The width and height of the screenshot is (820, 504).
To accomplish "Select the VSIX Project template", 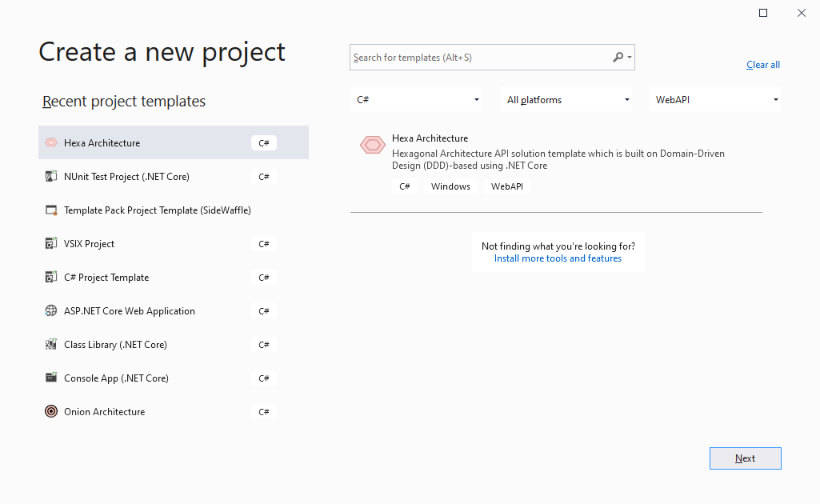I will 174,244.
